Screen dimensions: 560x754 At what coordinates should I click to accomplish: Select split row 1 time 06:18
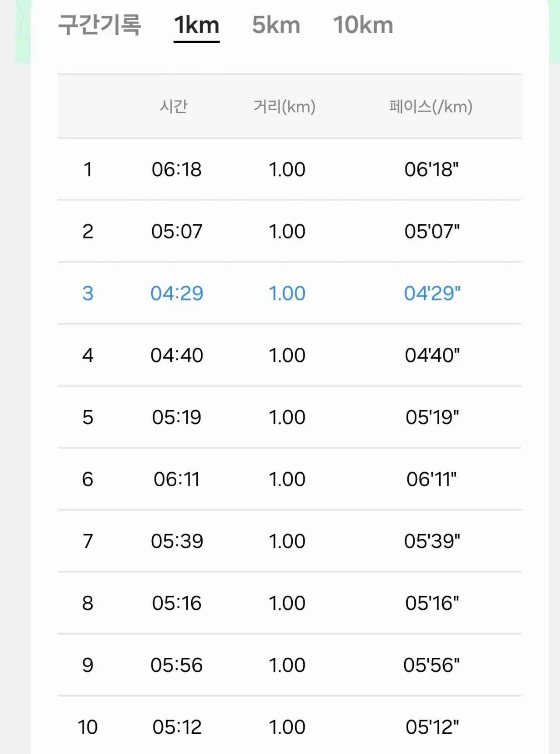tap(177, 170)
